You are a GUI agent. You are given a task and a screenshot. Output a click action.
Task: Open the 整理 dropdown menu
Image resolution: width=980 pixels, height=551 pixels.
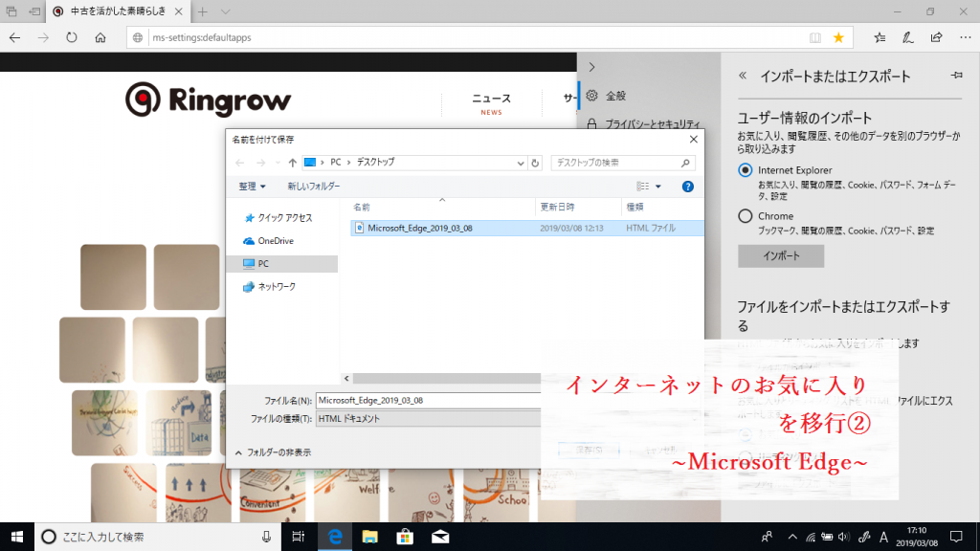pyautogui.click(x=249, y=186)
